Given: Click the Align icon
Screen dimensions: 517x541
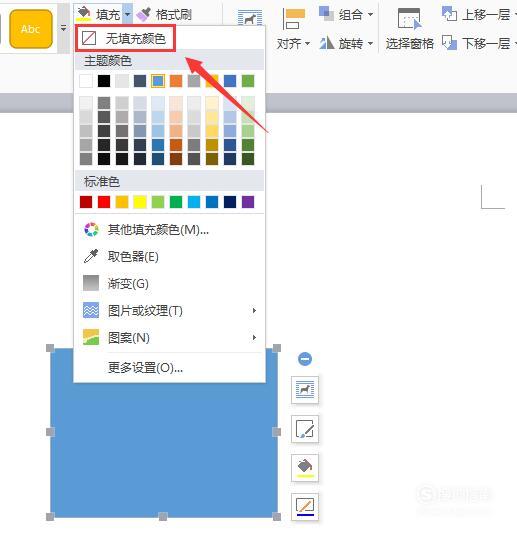Looking at the screenshot, I should (x=294, y=19).
